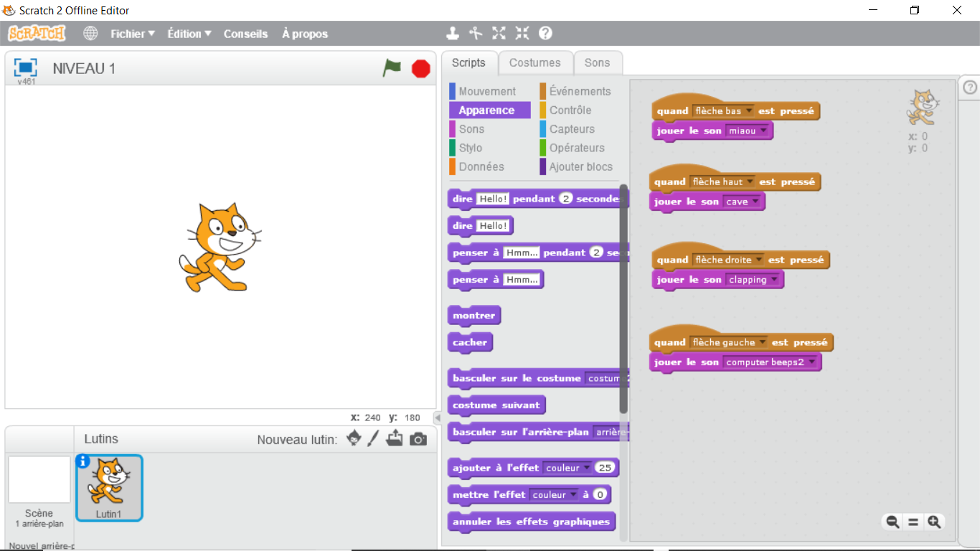Open the À propos menu

coord(305,34)
